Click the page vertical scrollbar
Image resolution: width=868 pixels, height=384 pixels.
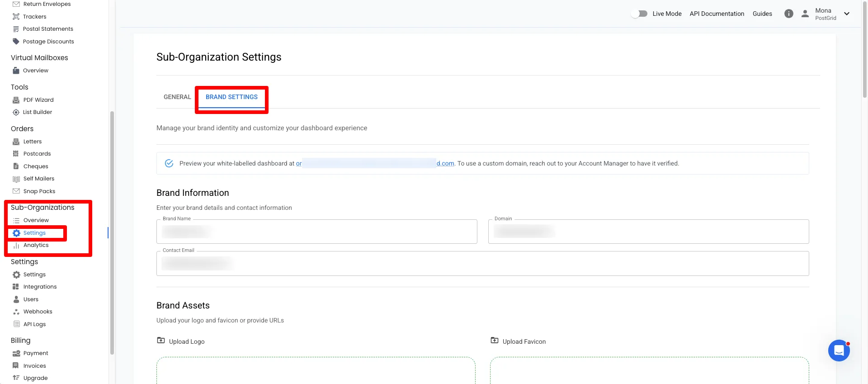[865, 50]
